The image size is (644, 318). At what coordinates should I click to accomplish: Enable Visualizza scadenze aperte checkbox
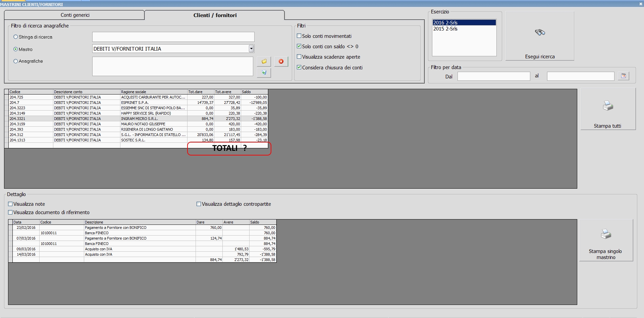pos(299,57)
